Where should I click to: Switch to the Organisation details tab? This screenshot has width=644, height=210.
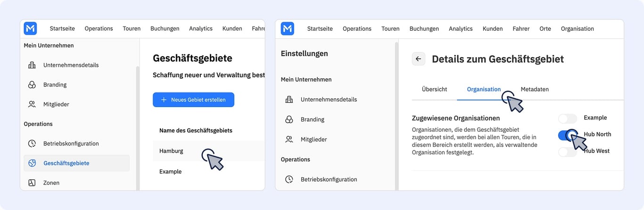coord(484,89)
